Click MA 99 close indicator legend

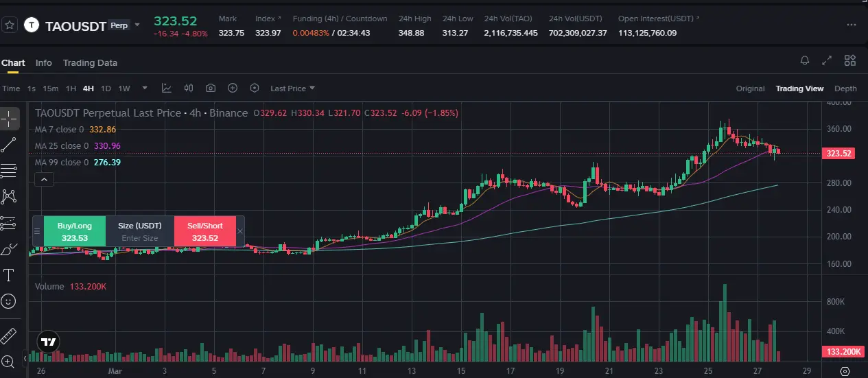(78, 163)
